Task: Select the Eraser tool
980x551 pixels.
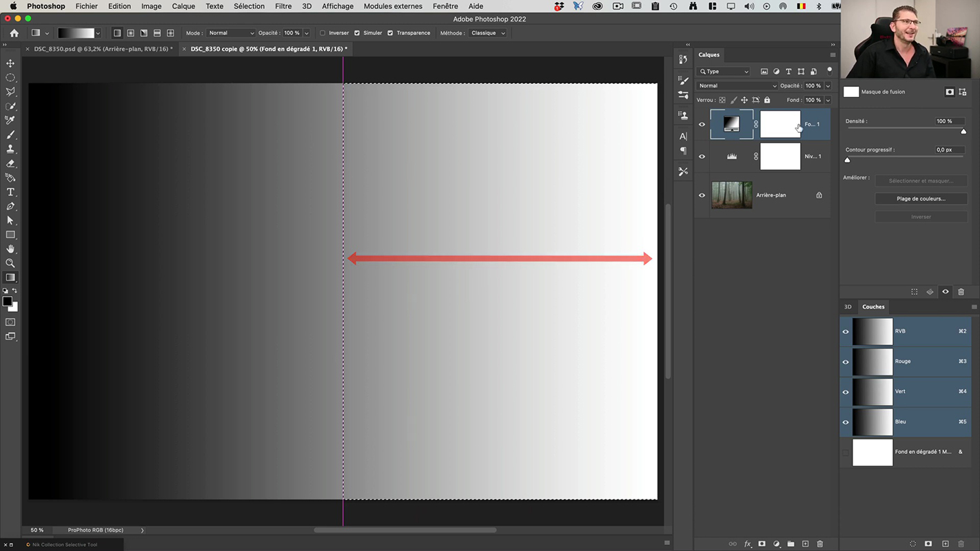Action: 10,164
